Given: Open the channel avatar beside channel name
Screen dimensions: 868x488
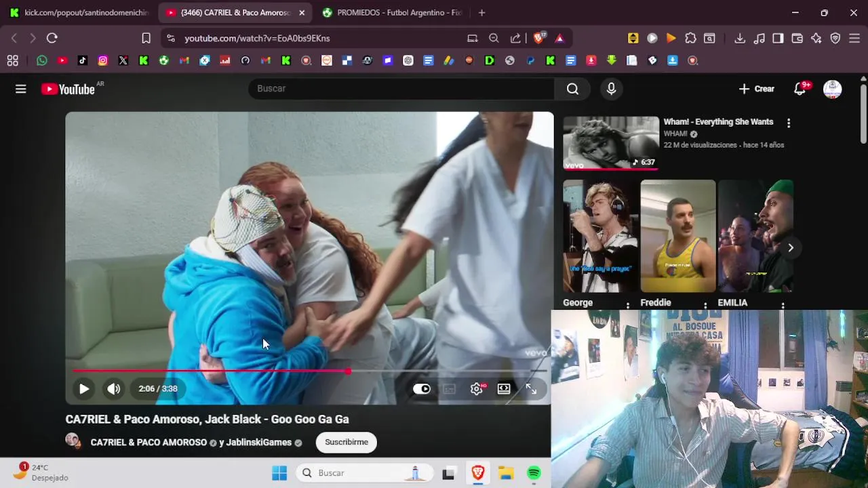Looking at the screenshot, I should (73, 441).
